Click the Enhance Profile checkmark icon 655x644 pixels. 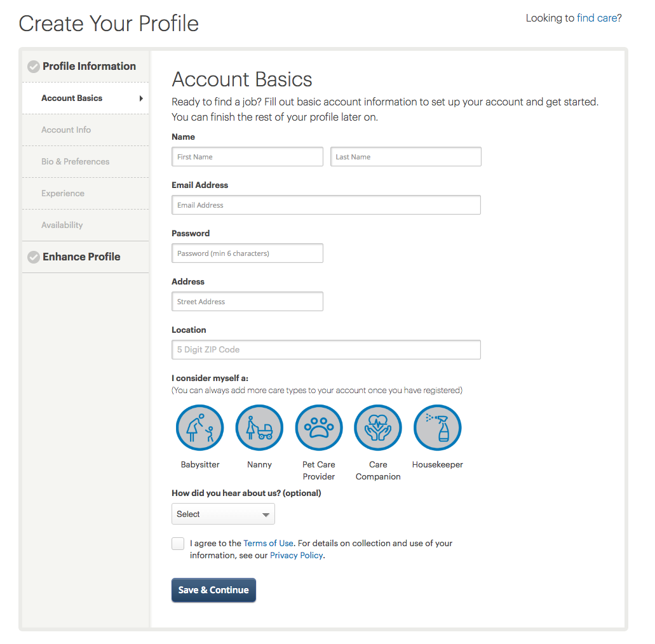[x=34, y=257]
